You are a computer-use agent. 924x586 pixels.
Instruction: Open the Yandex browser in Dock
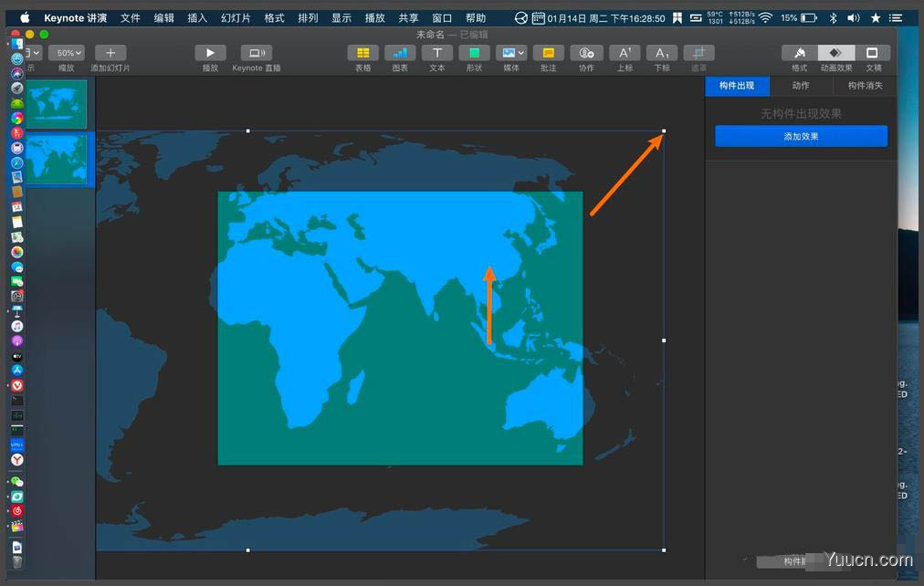[x=17, y=460]
